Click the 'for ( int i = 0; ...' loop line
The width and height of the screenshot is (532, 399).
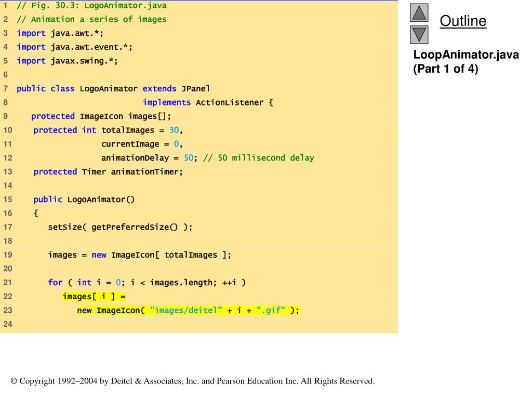click(x=147, y=283)
